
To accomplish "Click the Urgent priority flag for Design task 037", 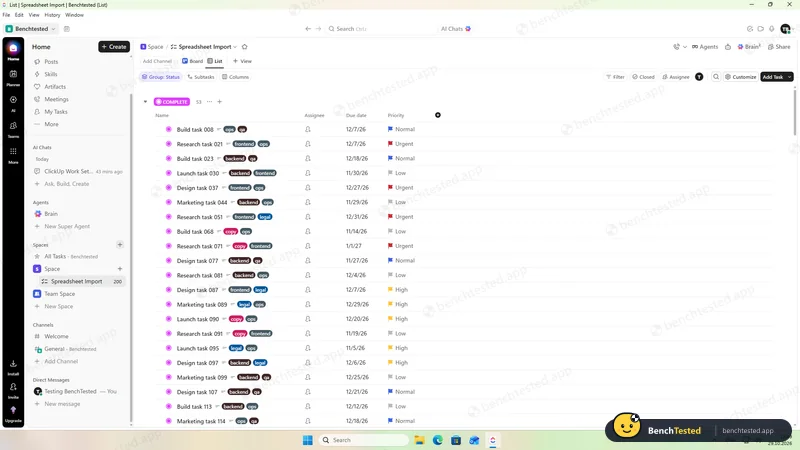I will pyautogui.click(x=390, y=188).
